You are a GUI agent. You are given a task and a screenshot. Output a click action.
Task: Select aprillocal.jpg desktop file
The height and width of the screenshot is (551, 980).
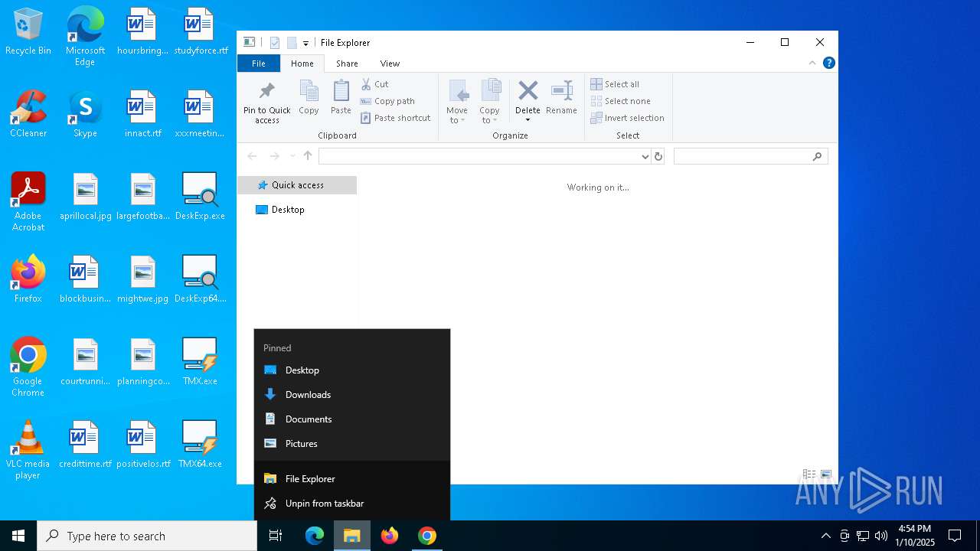(x=85, y=197)
